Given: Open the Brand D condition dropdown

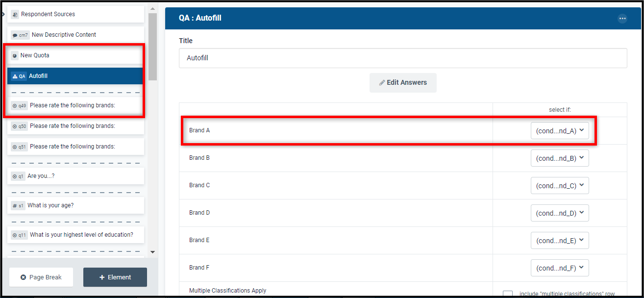Looking at the screenshot, I should 560,213.
